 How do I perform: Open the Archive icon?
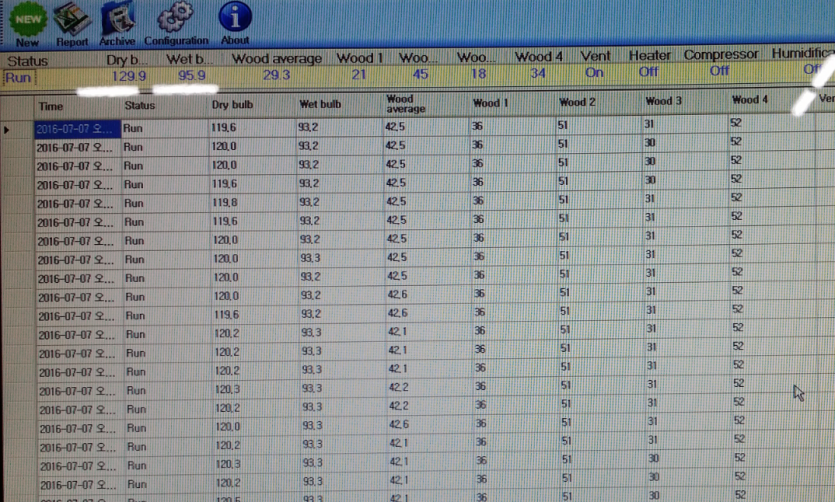pyautogui.click(x=118, y=18)
